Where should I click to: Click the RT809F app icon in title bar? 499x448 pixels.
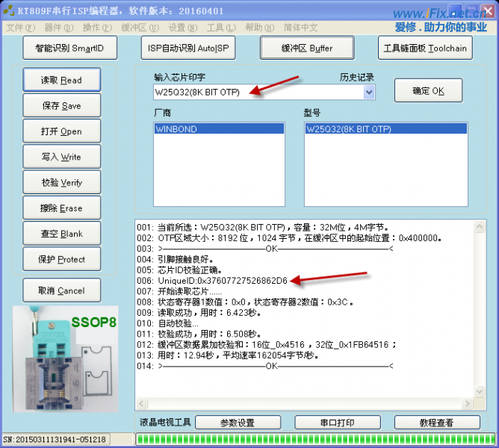(x=8, y=10)
